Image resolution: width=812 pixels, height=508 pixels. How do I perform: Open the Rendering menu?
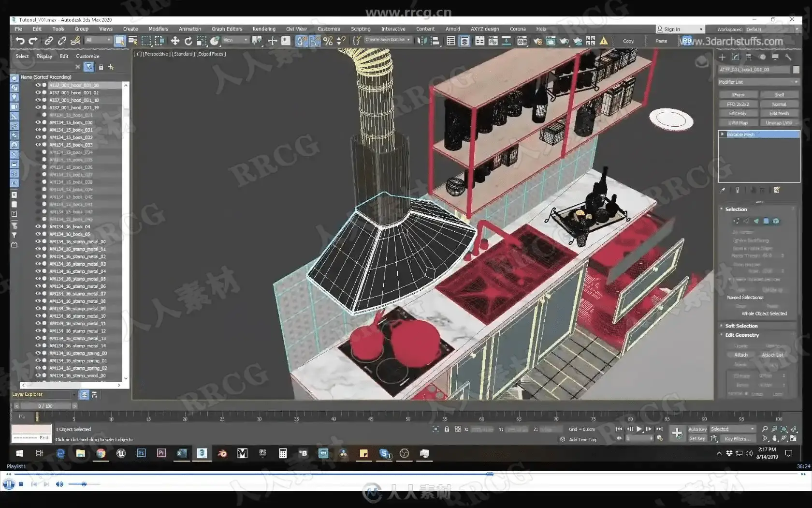(263, 29)
